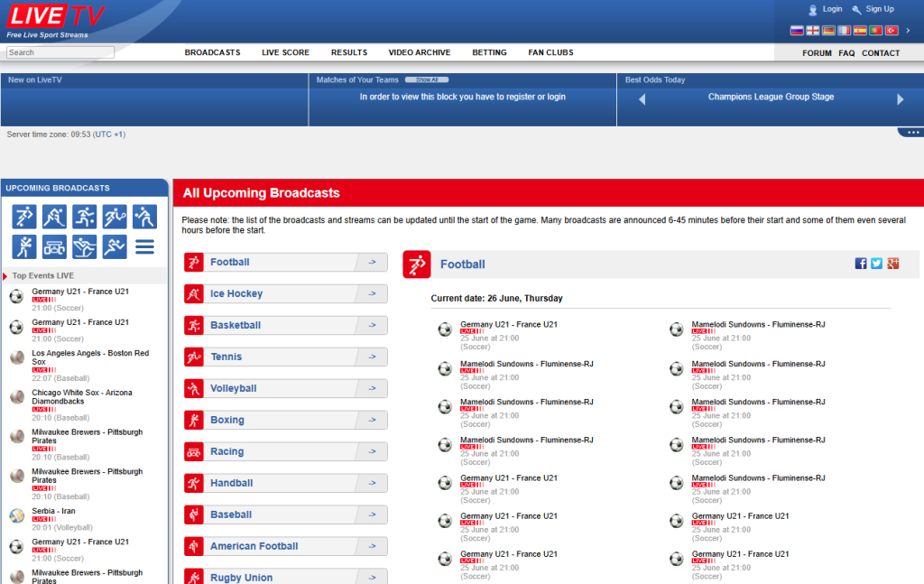Open the Live Score menu

(x=286, y=52)
